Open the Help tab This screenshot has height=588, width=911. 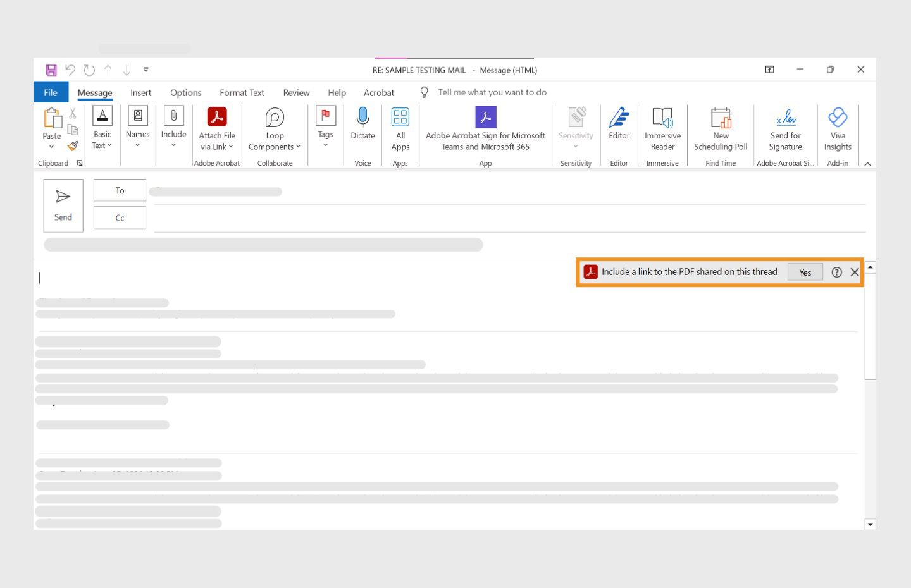(x=337, y=92)
